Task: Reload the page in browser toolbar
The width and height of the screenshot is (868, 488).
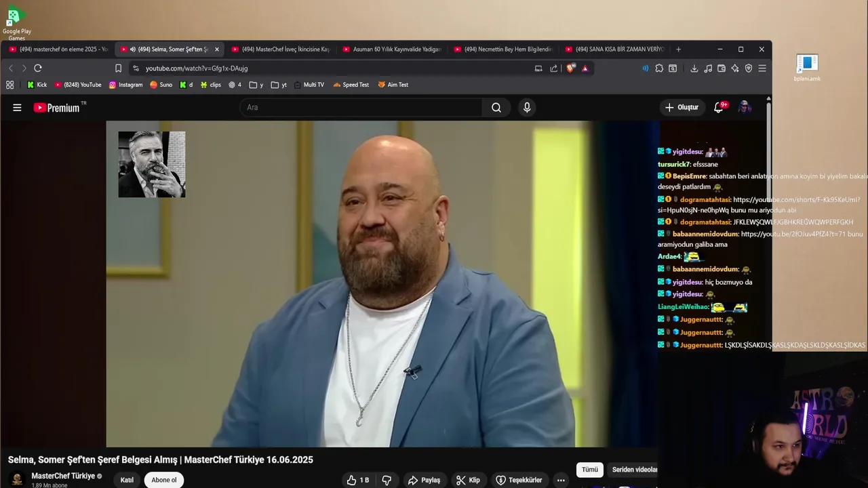Action: pyautogui.click(x=38, y=68)
